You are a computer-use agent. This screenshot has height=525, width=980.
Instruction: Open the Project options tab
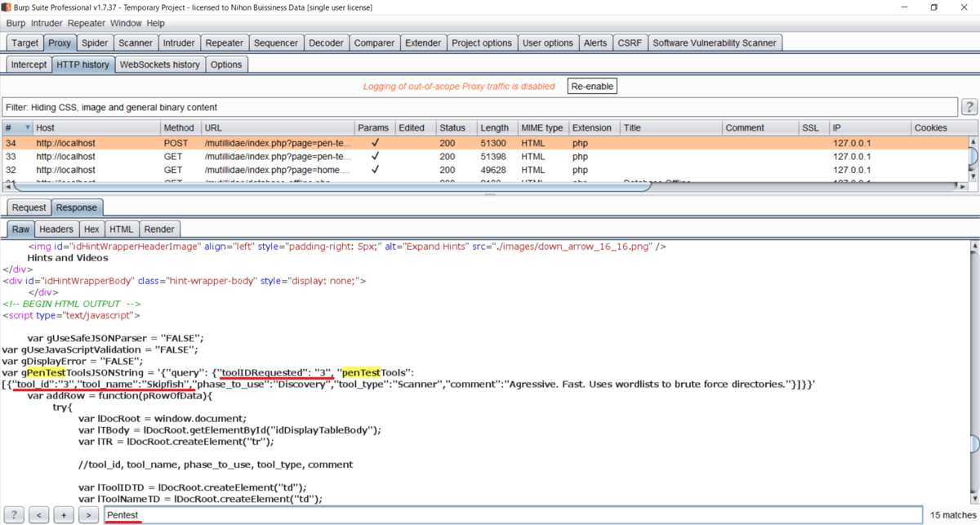482,42
